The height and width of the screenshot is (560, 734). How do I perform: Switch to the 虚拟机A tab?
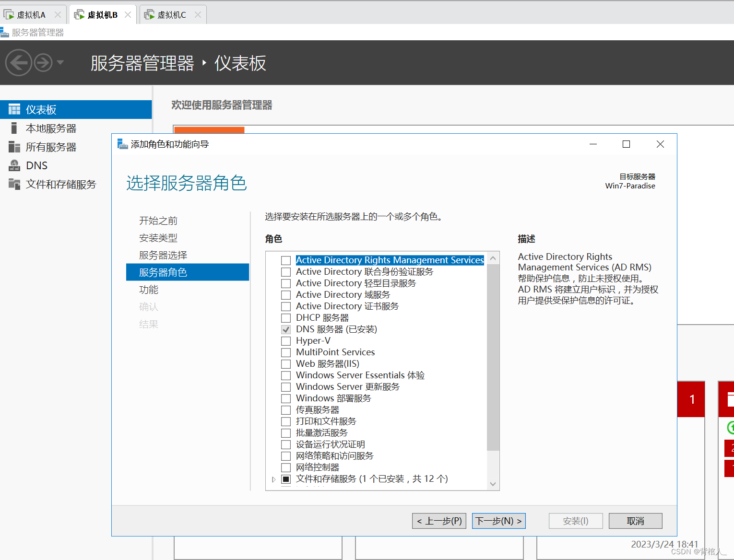pyautogui.click(x=33, y=14)
